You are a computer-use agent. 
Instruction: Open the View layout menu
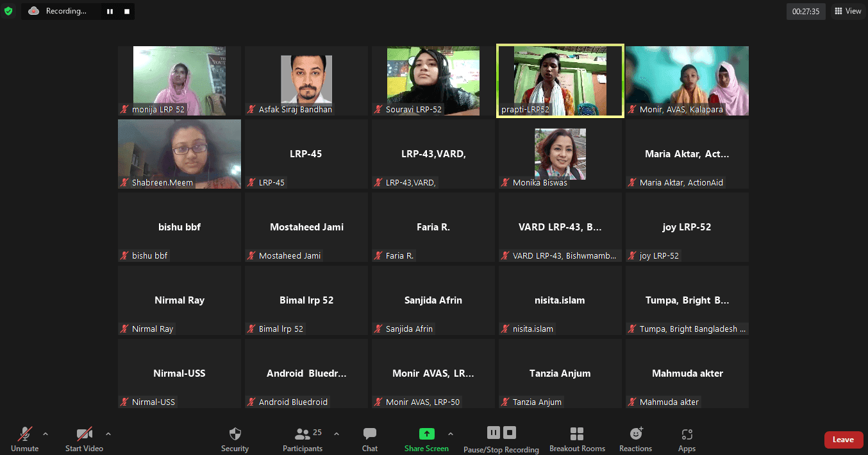click(847, 11)
